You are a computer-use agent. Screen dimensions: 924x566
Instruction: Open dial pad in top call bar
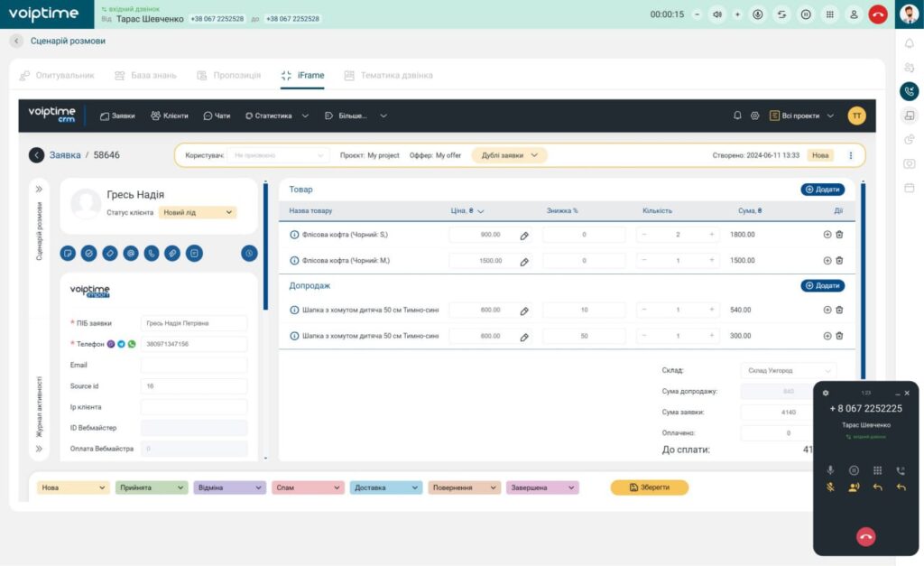pyautogui.click(x=830, y=14)
